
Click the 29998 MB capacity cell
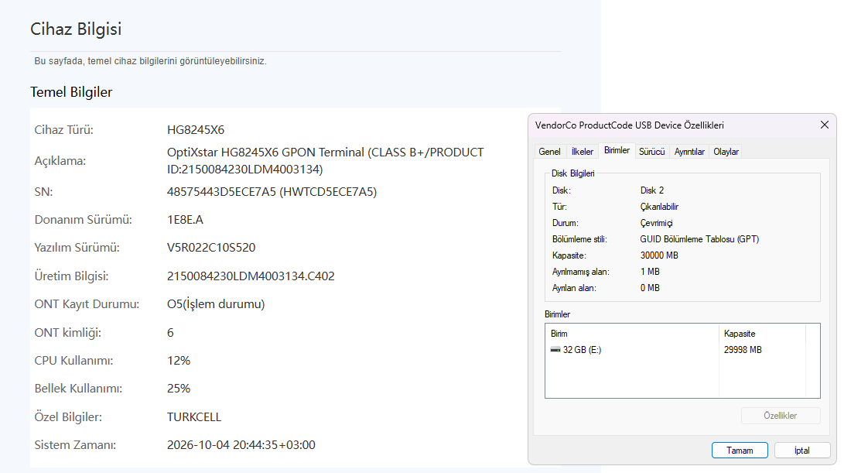tap(743, 350)
